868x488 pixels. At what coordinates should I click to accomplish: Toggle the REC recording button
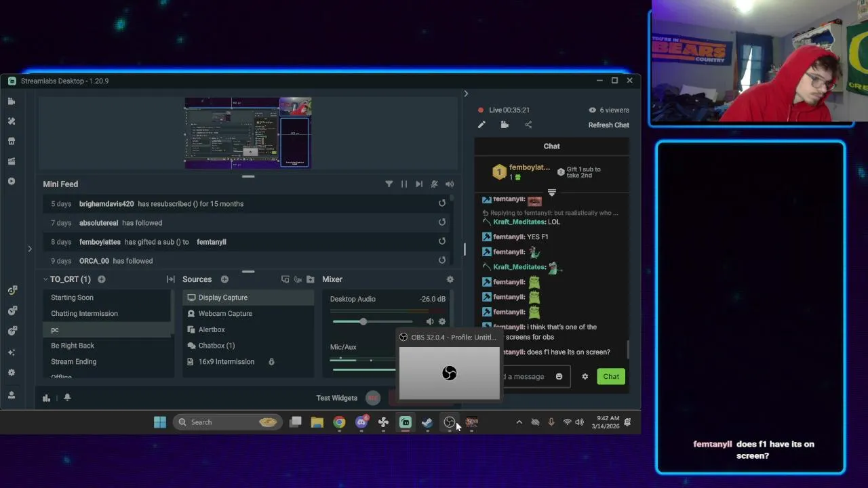[372, 398]
